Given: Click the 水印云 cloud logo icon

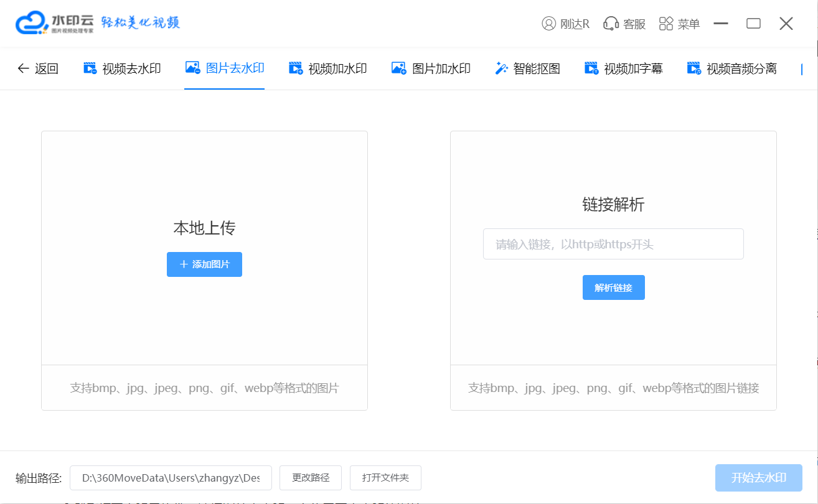Looking at the screenshot, I should click(x=31, y=23).
